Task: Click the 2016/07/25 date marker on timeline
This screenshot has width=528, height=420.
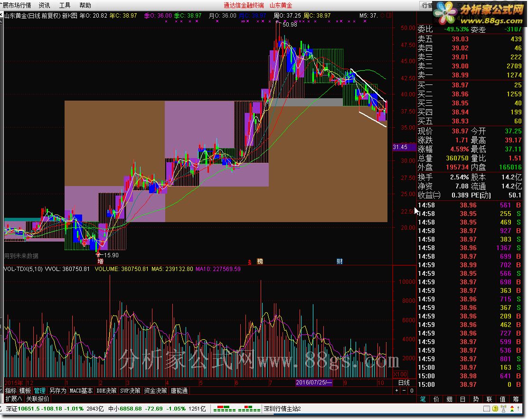Action: [314, 383]
